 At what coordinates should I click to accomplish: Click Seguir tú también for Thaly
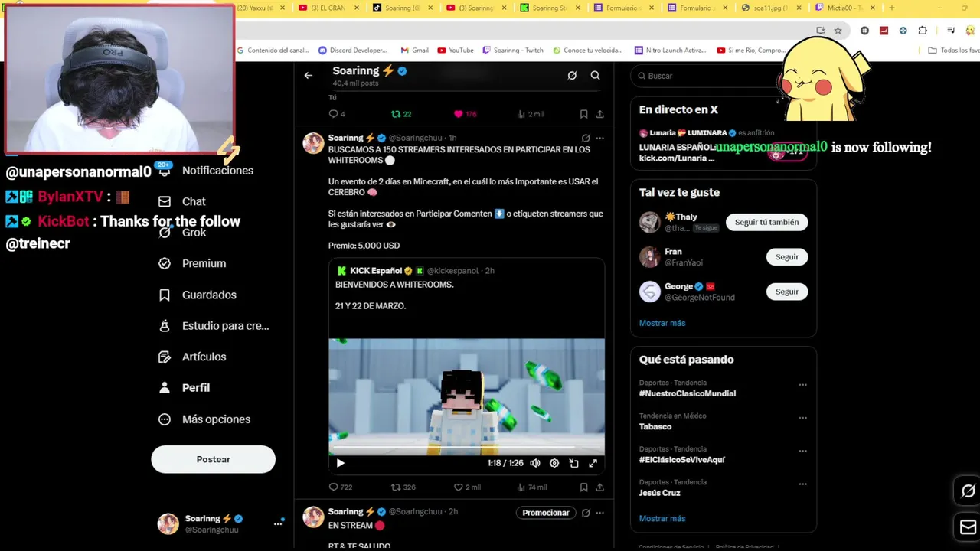766,222
